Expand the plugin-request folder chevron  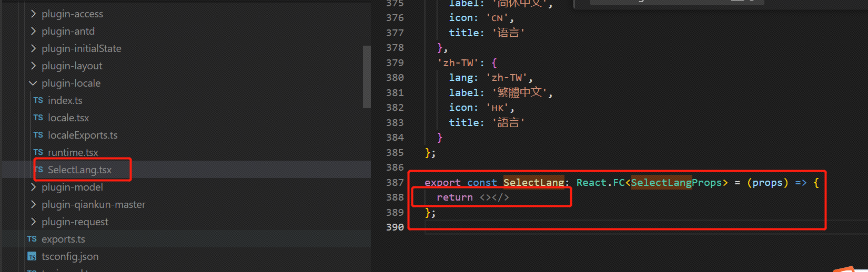33,222
